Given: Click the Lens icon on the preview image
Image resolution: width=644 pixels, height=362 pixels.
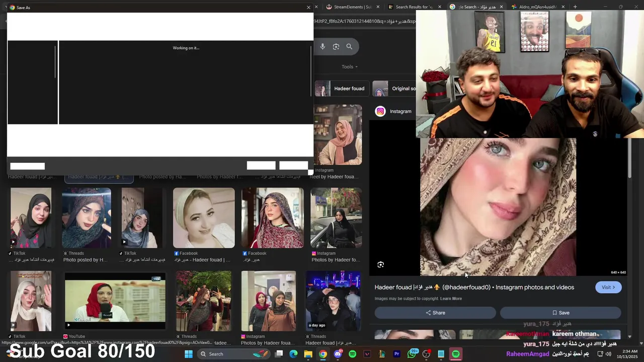Looking at the screenshot, I should 380,264.
